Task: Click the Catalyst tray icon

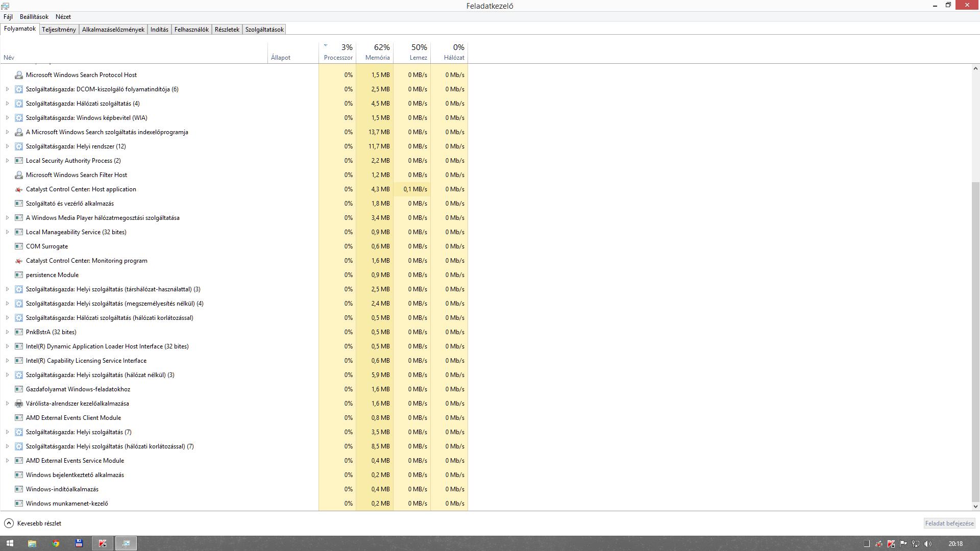Action: point(879,544)
